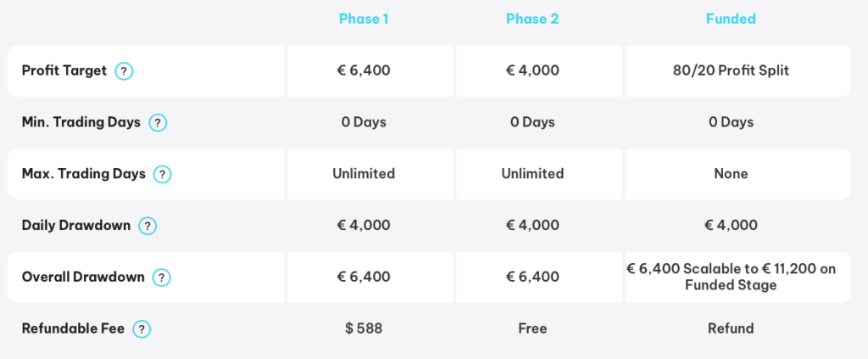868x359 pixels.
Task: Select the Funded column header
Action: point(731,19)
